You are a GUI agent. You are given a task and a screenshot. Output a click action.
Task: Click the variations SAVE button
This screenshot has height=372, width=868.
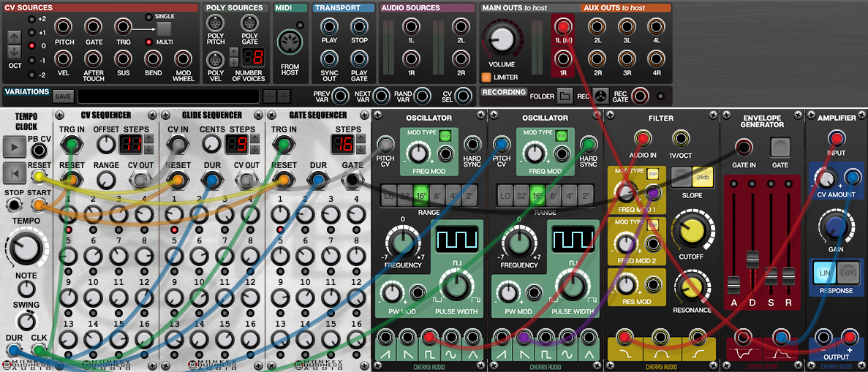point(63,96)
